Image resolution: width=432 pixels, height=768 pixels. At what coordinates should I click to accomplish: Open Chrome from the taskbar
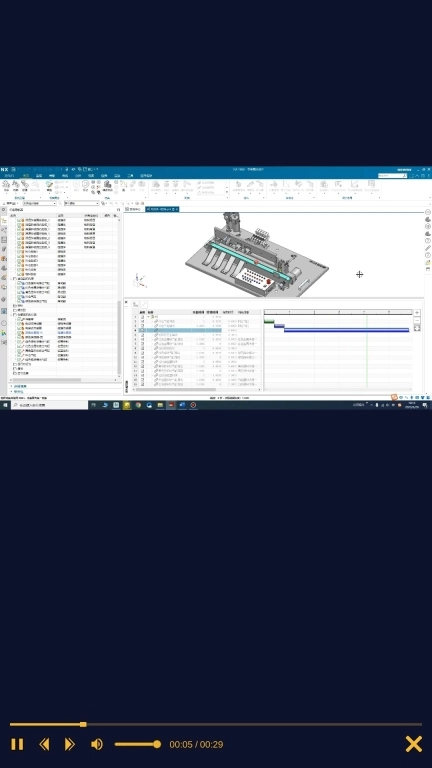click(x=138, y=405)
